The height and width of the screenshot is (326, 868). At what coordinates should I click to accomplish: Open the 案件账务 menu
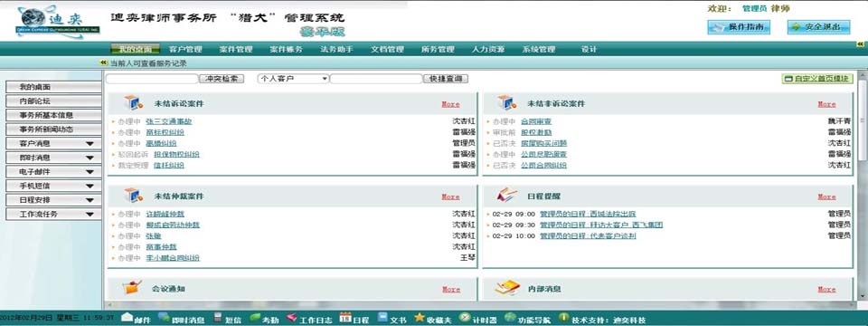click(287, 49)
